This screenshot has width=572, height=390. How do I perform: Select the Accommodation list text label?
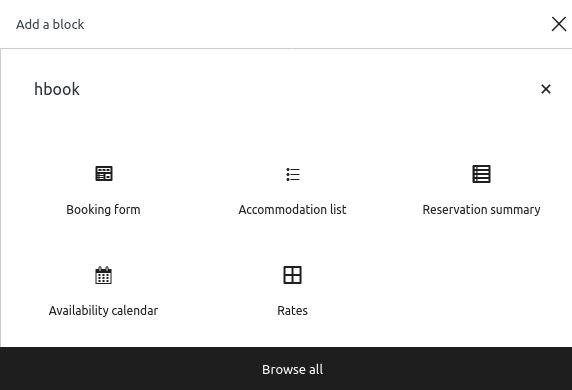coord(292,209)
